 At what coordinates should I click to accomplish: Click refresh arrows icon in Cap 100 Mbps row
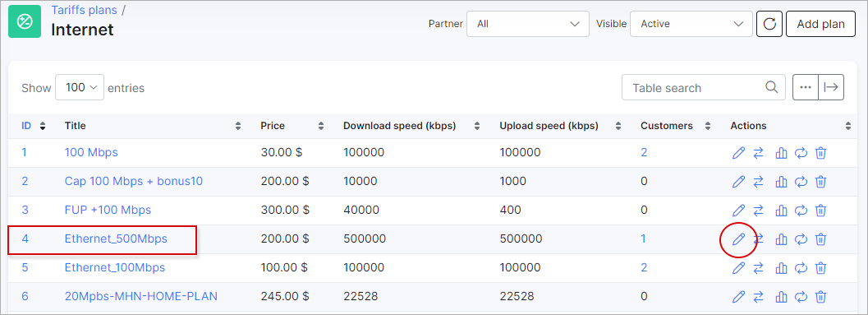pyautogui.click(x=801, y=181)
